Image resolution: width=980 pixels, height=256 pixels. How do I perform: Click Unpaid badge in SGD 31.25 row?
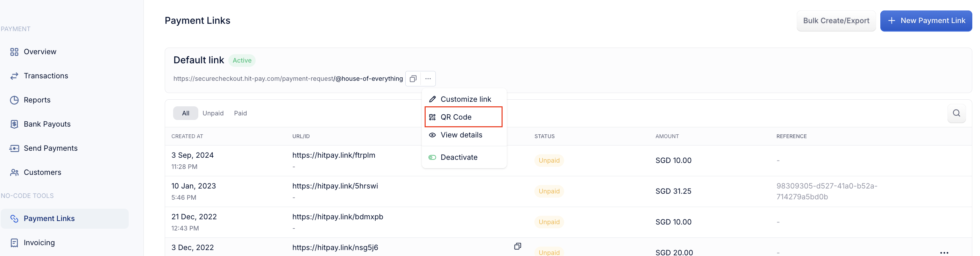tap(549, 191)
